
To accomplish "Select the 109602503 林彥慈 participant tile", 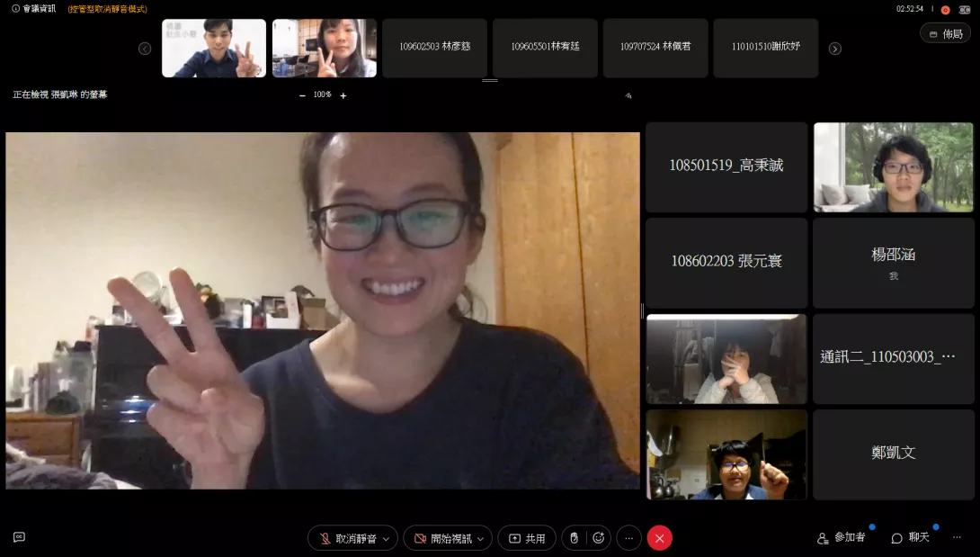I will pos(434,47).
